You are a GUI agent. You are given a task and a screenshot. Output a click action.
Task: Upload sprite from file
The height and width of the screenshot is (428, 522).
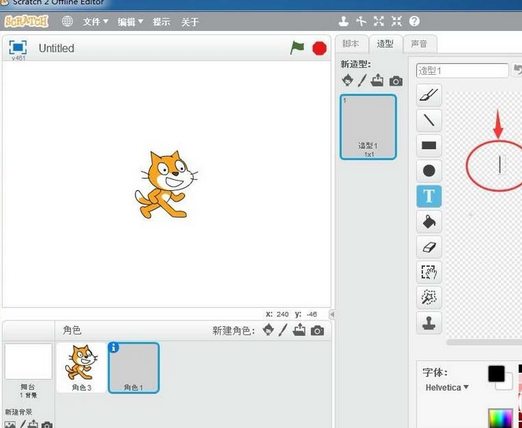299,330
